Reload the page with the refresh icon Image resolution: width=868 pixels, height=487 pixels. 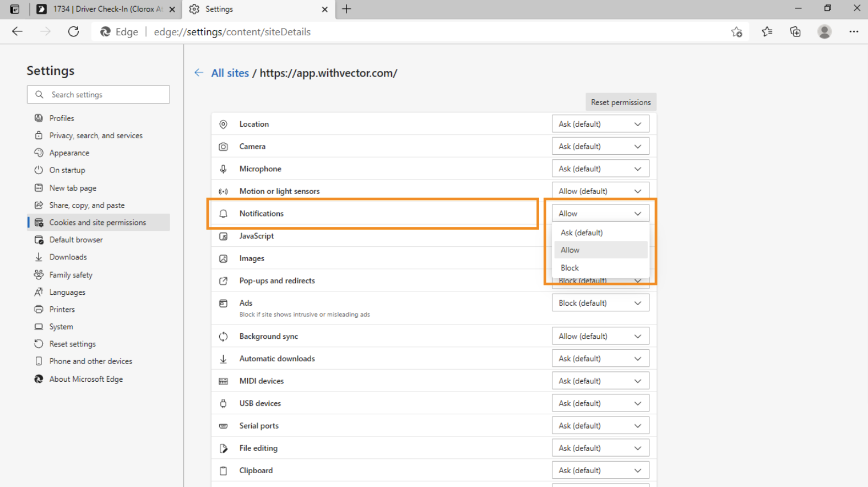tap(73, 31)
